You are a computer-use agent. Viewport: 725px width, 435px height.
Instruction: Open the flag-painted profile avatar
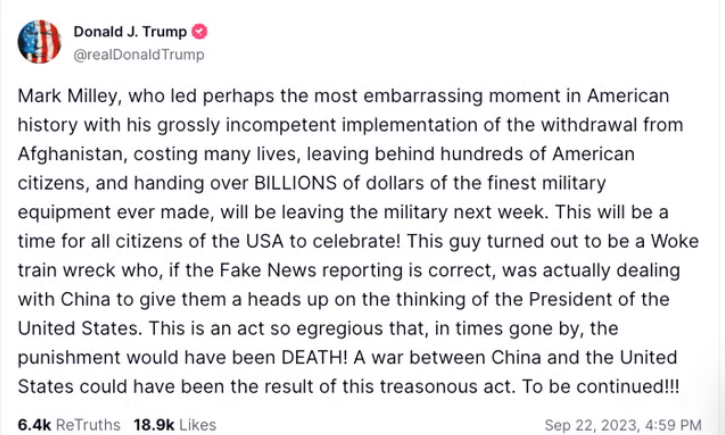(x=39, y=42)
